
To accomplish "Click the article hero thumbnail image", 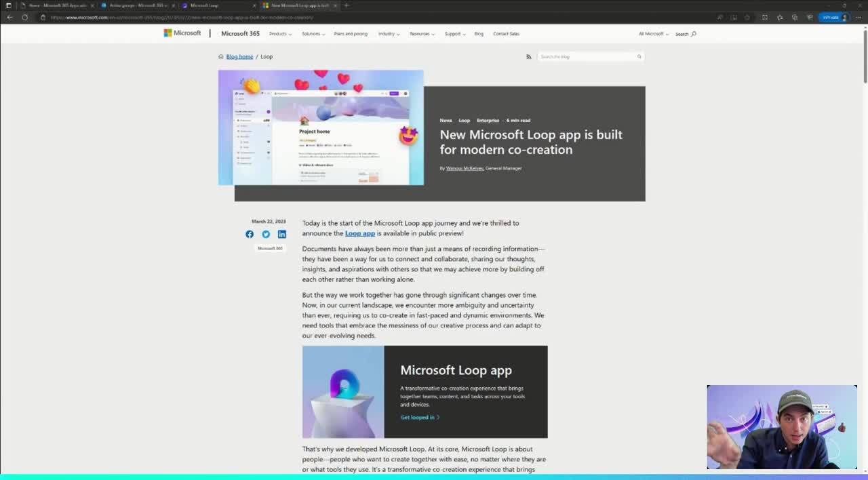I will tap(320, 128).
